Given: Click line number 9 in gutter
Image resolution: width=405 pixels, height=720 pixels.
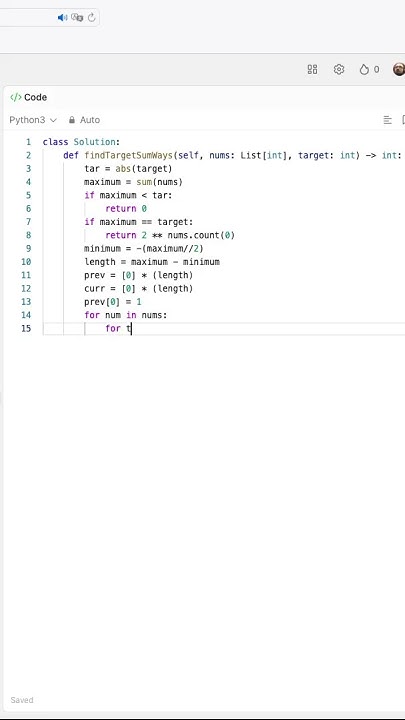Looking at the screenshot, I should tap(28, 248).
